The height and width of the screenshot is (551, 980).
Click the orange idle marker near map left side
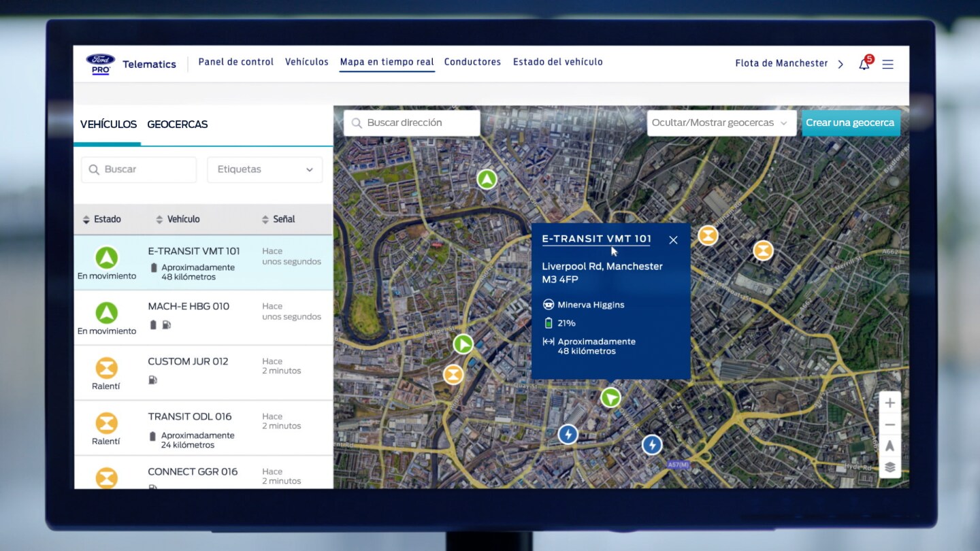pos(453,374)
